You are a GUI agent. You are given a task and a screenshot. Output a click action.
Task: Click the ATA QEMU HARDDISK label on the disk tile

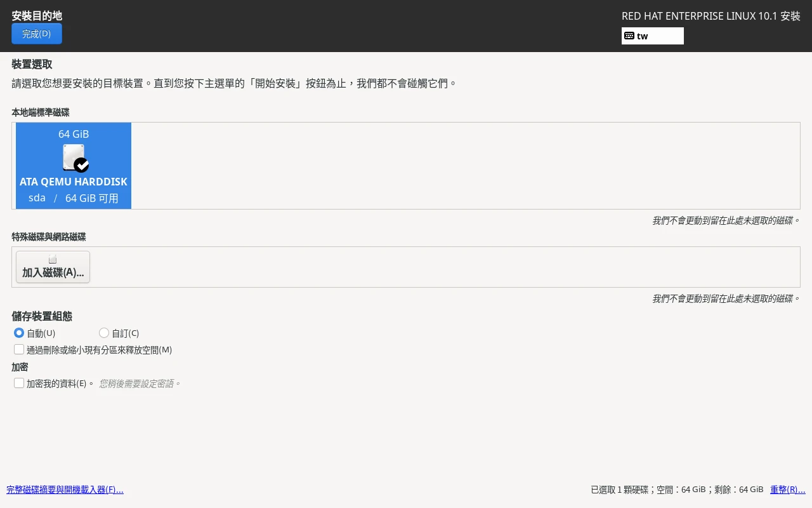pyautogui.click(x=74, y=182)
